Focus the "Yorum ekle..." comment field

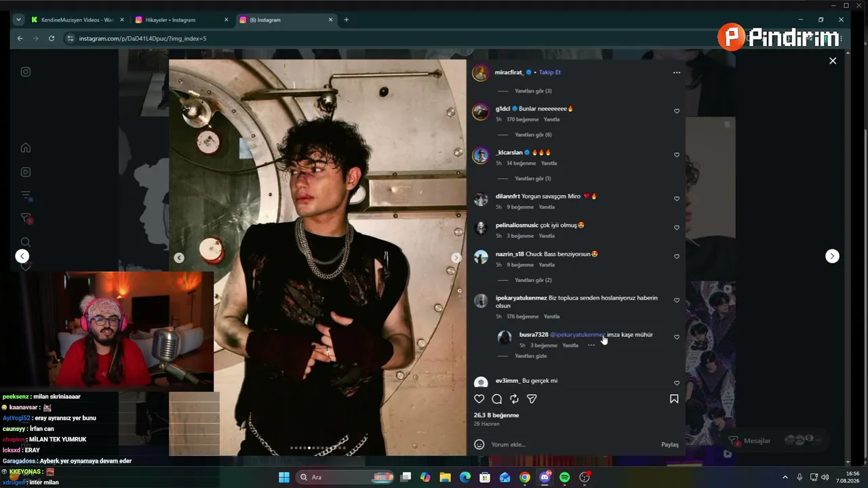574,445
